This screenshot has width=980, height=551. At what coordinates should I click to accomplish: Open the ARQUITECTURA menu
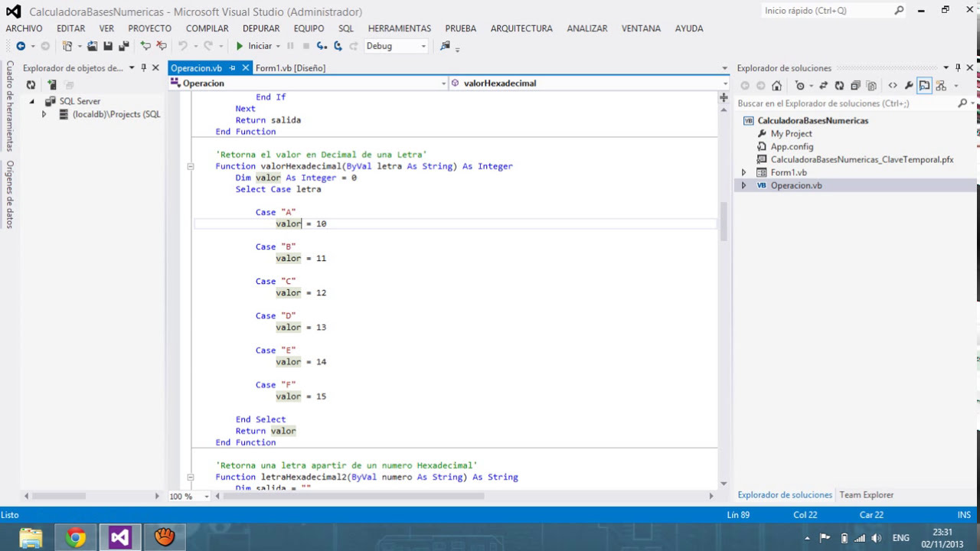pyautogui.click(x=521, y=28)
